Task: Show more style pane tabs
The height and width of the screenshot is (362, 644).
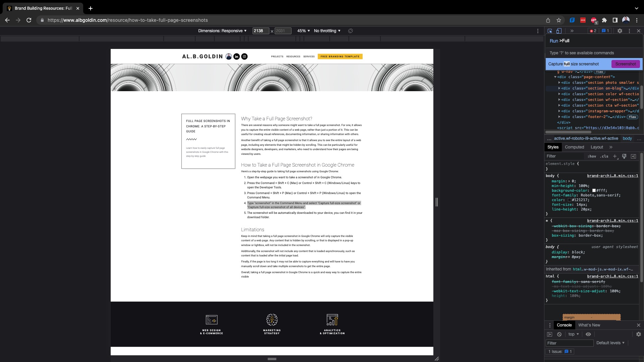Action: point(611,147)
